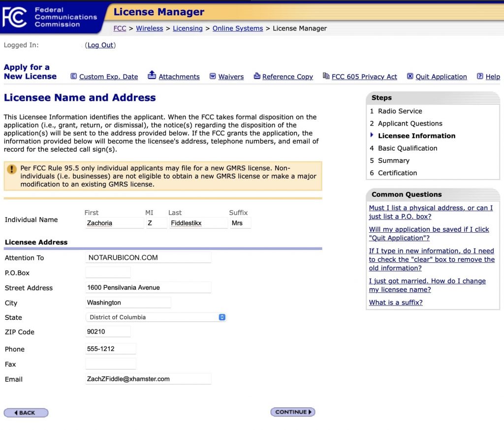Click the City field with Washington
The height and width of the screenshot is (430, 504).
click(128, 303)
